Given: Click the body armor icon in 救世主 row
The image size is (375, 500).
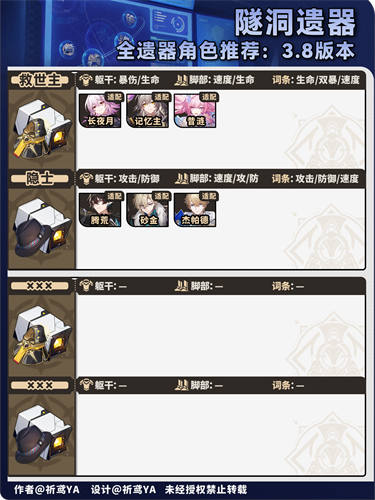Looking at the screenshot, I should click(x=86, y=80).
